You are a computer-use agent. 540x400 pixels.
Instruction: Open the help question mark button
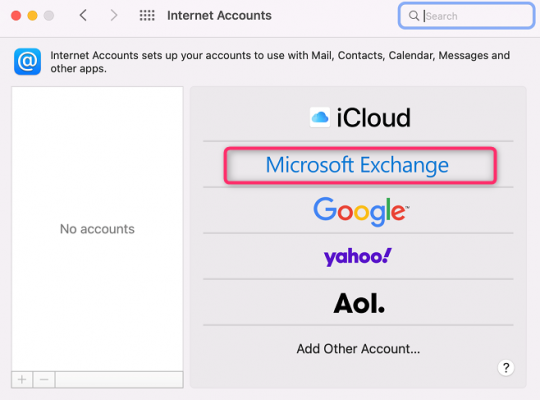click(x=506, y=368)
